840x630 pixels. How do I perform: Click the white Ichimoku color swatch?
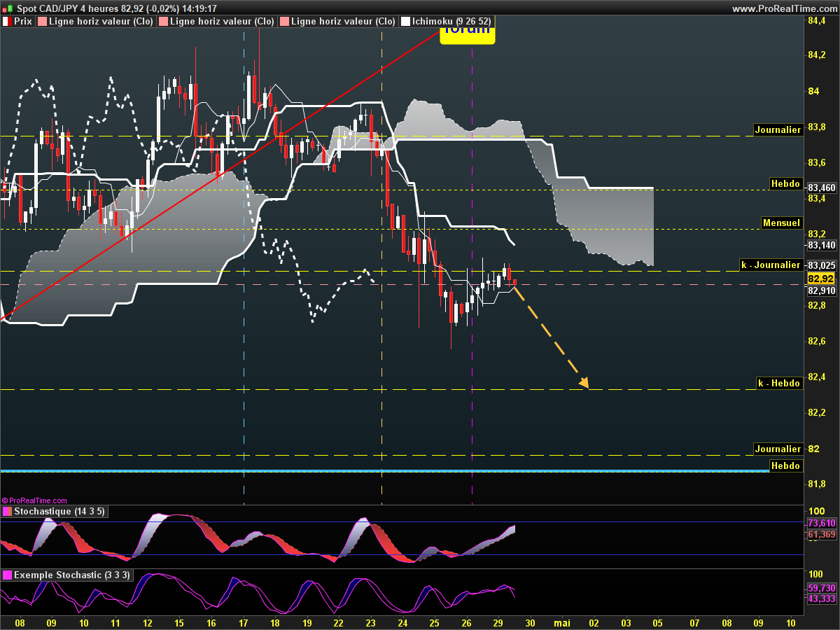click(x=405, y=22)
